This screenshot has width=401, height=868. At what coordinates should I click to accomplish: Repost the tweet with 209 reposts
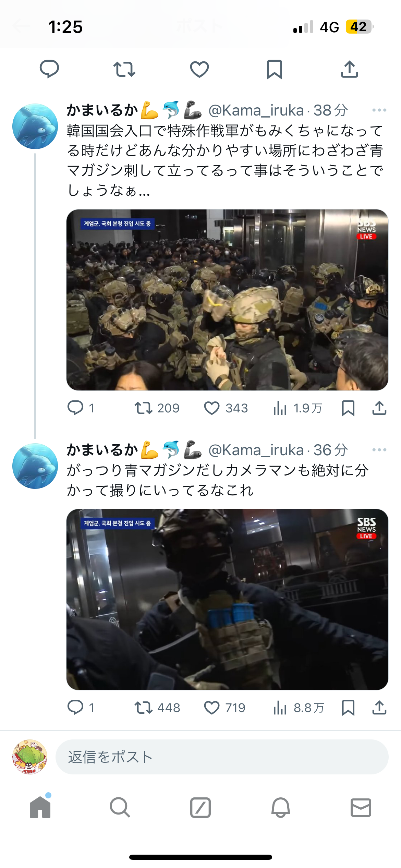click(157, 408)
